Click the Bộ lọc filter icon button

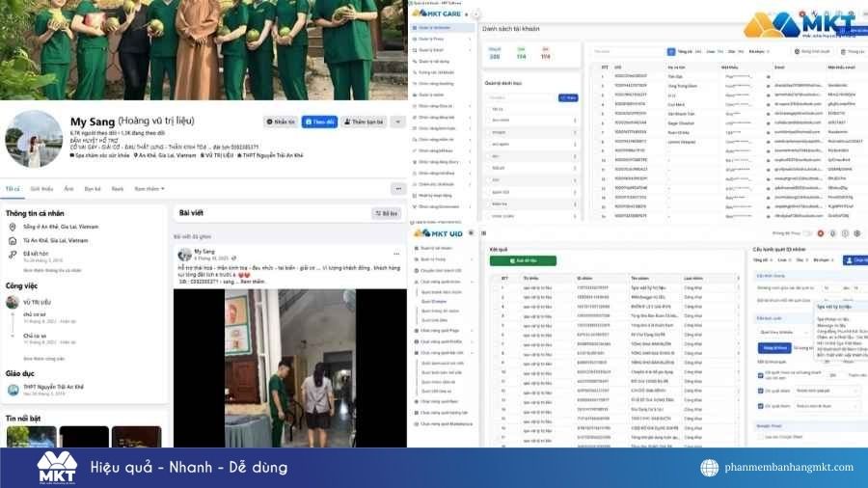pos(386,213)
